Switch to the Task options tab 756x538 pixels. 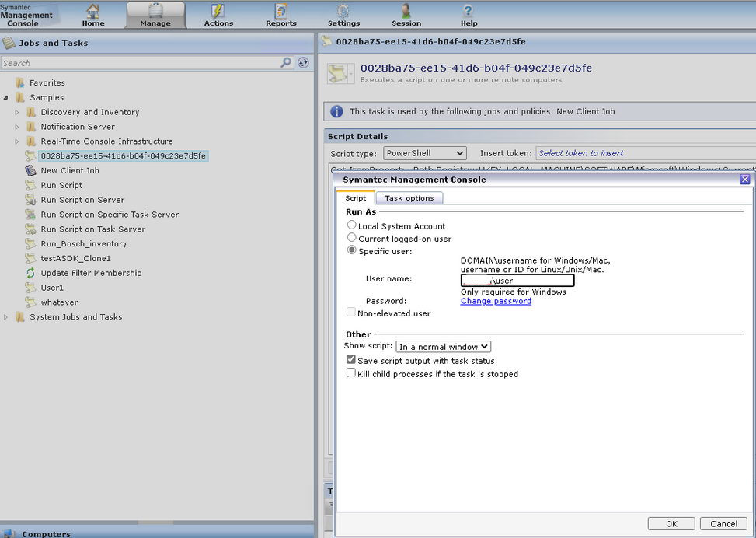coord(409,198)
